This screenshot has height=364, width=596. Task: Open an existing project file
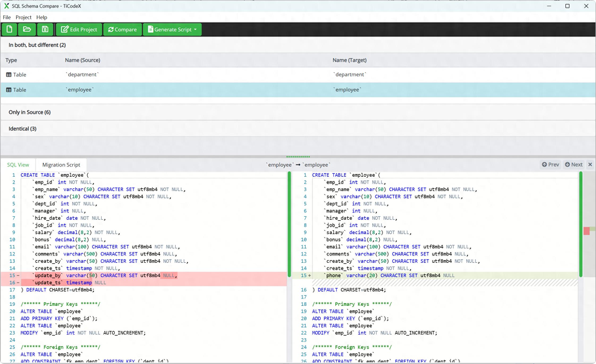coord(27,29)
